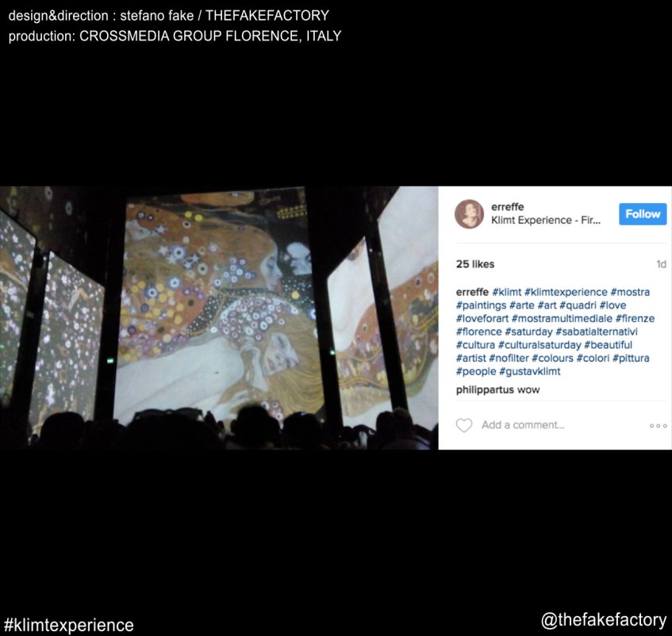Open the #sabatialternativi hashtag
This screenshot has height=636, width=672.
[x=597, y=332]
